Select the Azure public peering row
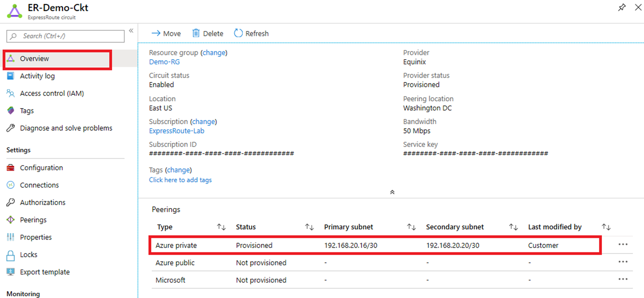Screen dimensions: 644x298 (x=392, y=263)
